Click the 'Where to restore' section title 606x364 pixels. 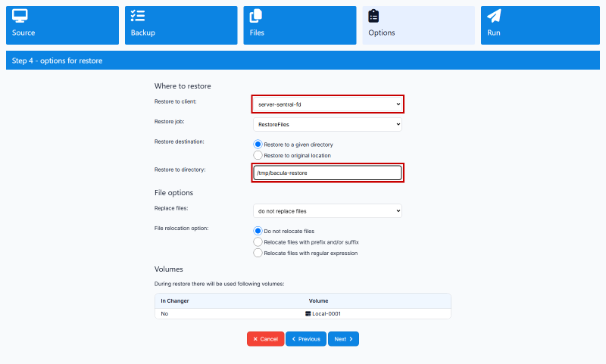[183, 86]
